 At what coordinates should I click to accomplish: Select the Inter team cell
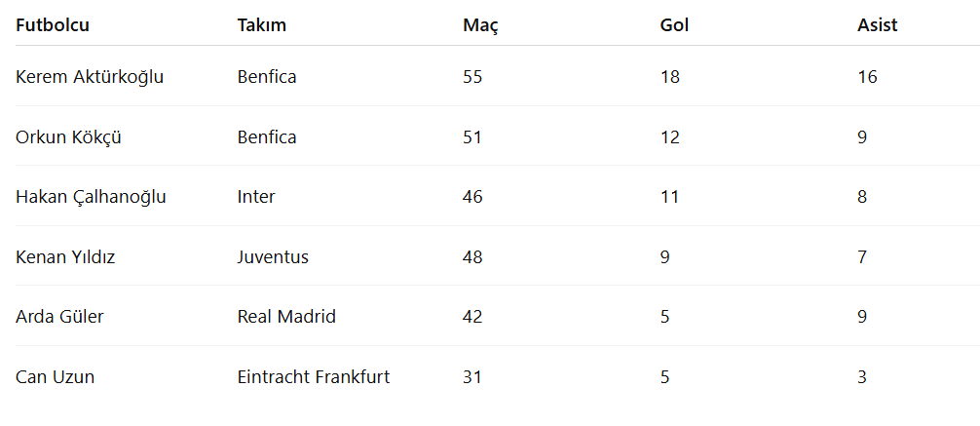point(256,197)
